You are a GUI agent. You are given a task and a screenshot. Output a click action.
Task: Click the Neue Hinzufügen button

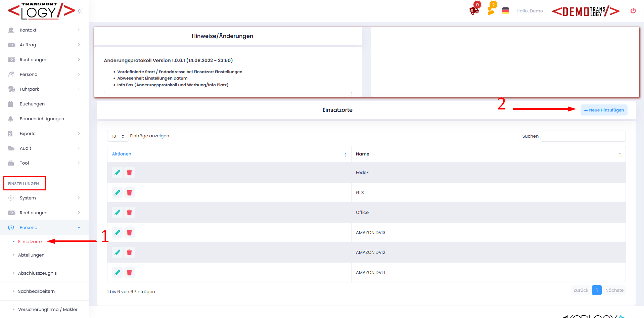coord(604,110)
